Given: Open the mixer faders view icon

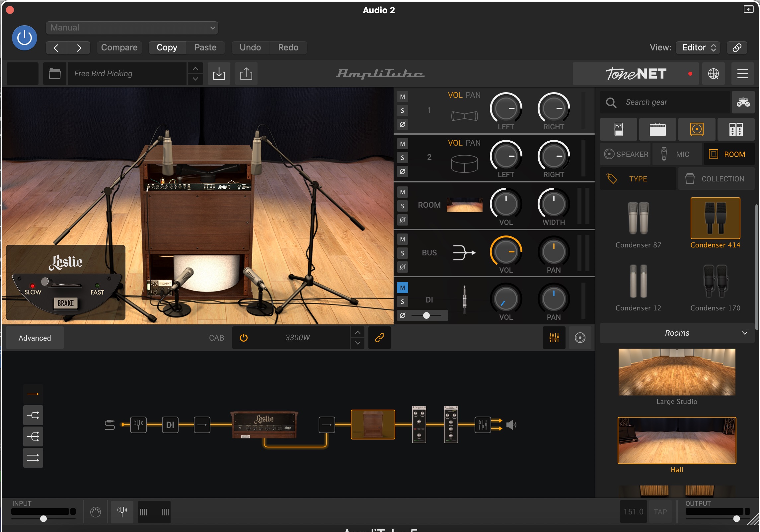Looking at the screenshot, I should 554,338.
